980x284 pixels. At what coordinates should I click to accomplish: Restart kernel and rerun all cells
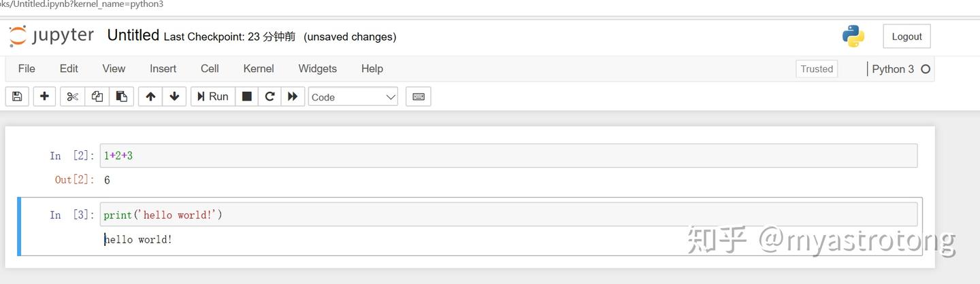293,96
